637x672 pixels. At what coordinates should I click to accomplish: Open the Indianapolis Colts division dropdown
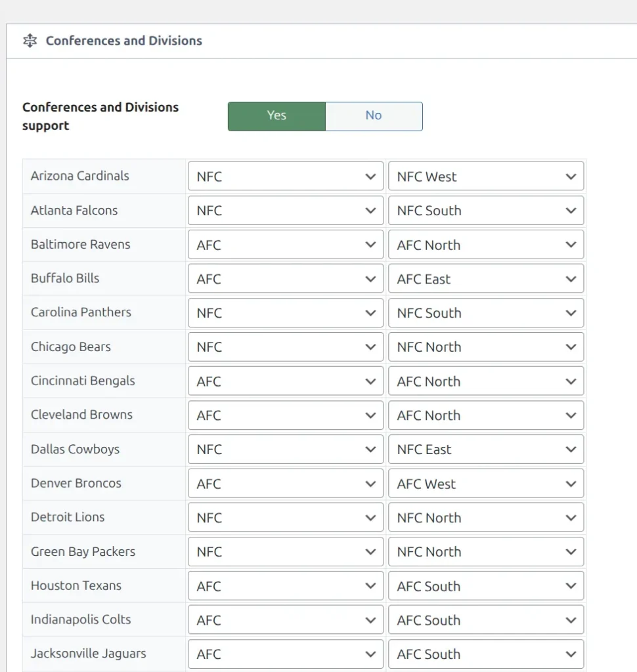point(485,619)
